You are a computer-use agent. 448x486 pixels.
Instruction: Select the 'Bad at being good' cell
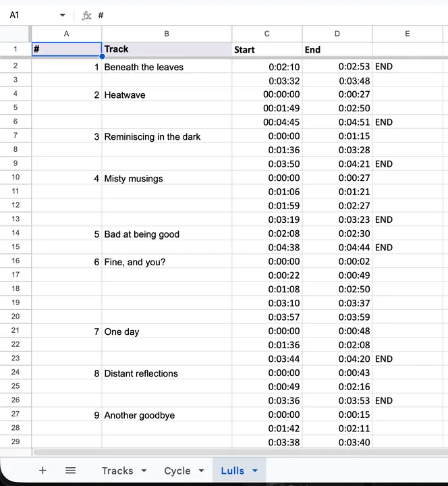tap(167, 234)
